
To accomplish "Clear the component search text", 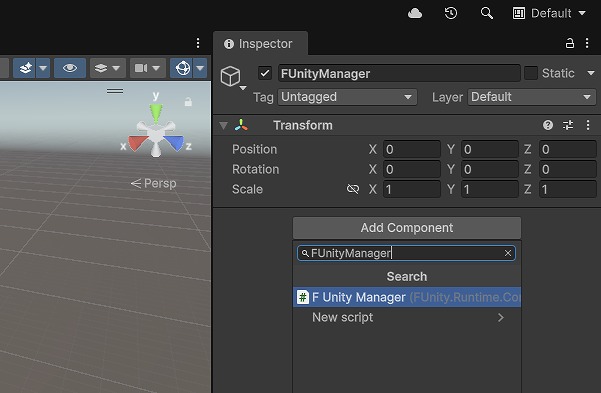I will point(508,253).
